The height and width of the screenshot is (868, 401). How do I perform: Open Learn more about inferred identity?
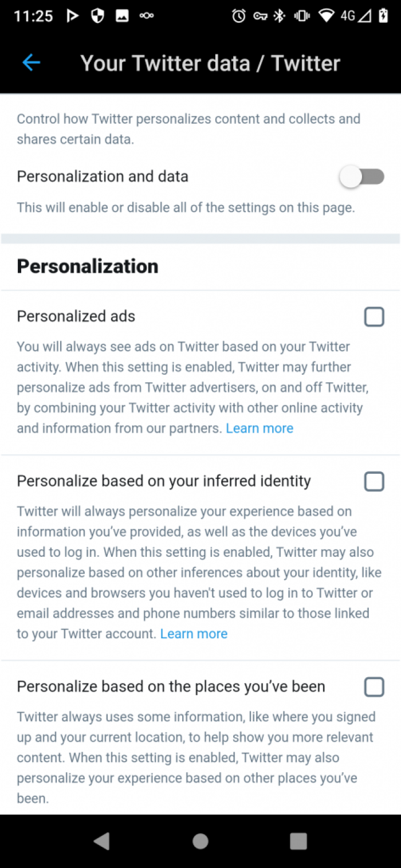pyautogui.click(x=194, y=634)
